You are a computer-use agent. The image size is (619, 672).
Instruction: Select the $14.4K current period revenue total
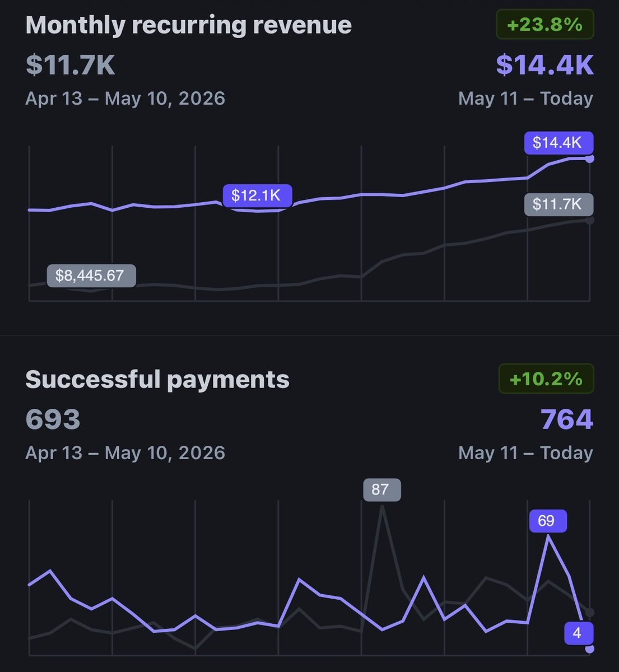[544, 64]
